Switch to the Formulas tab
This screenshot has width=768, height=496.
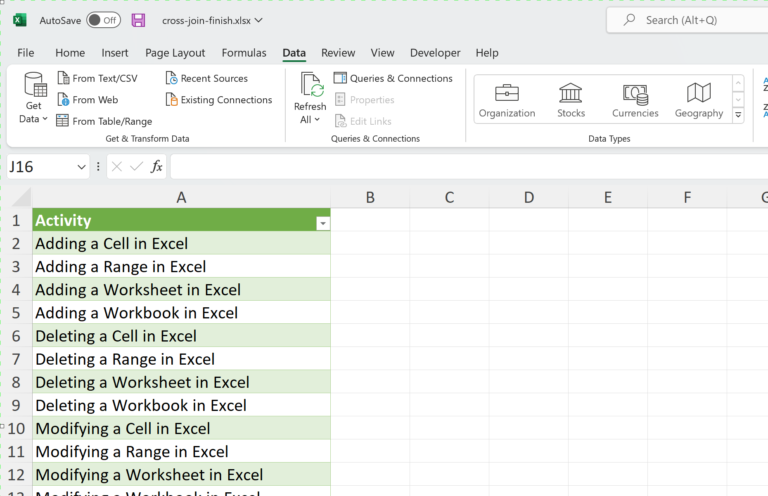244,53
